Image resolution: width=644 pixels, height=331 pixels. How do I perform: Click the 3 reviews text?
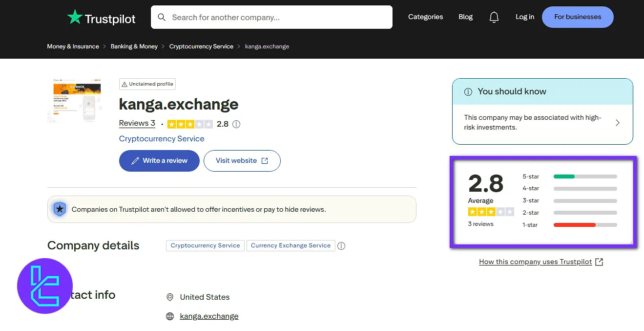pos(481,224)
